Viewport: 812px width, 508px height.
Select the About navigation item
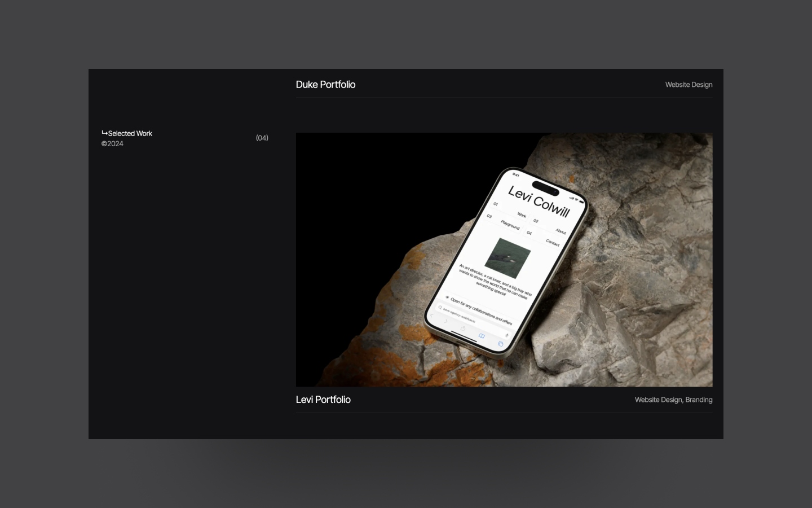click(x=562, y=231)
